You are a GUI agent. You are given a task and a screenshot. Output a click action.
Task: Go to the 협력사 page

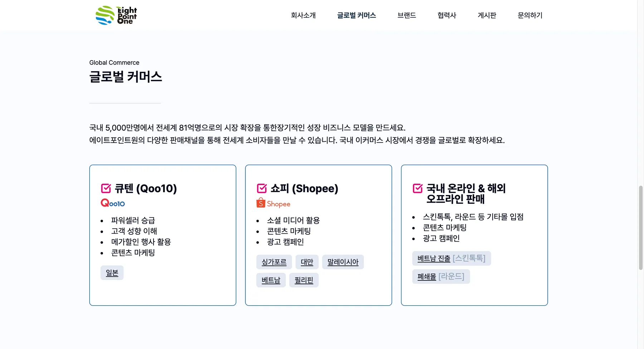click(x=447, y=15)
